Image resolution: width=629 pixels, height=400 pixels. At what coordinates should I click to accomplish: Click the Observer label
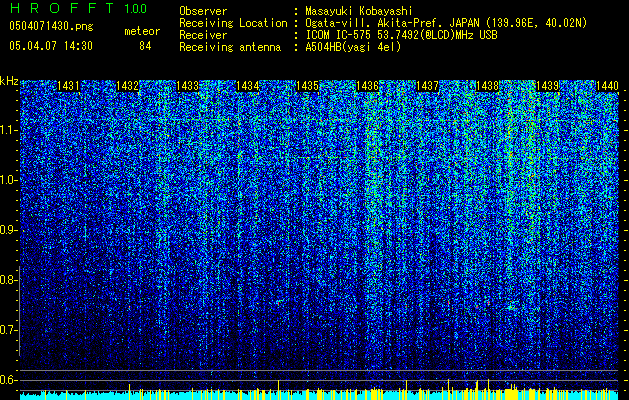pyautogui.click(x=203, y=11)
